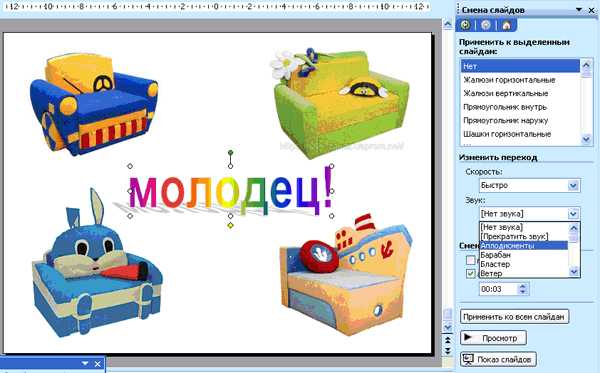Click the back arrow in task pane
The width and height of the screenshot is (600, 373).
(465, 25)
